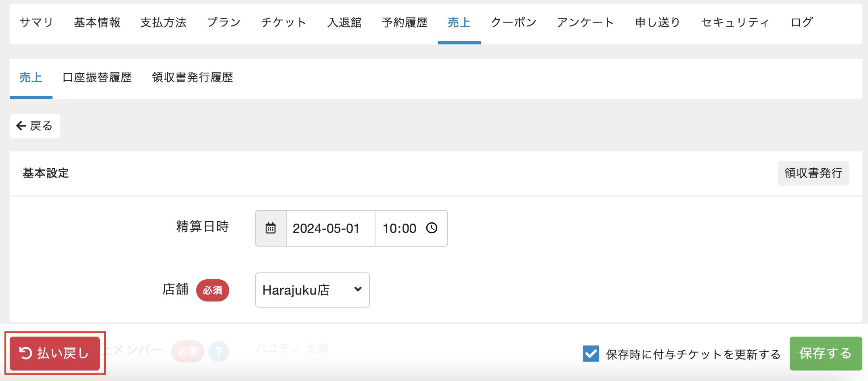
Task: Open the 領収書発行履歴 sub-tab
Action: point(193,77)
